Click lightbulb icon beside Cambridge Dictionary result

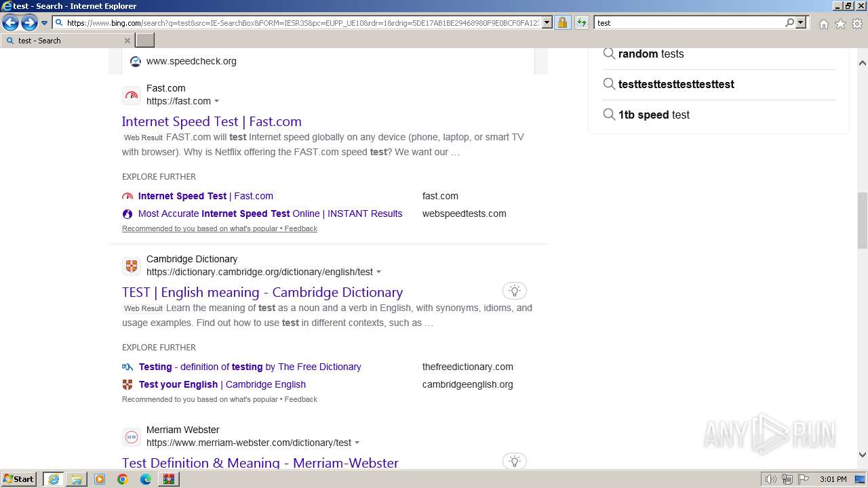(x=515, y=291)
